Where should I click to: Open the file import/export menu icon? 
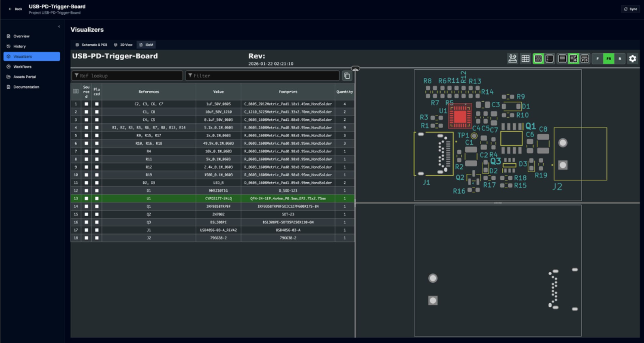click(x=512, y=59)
